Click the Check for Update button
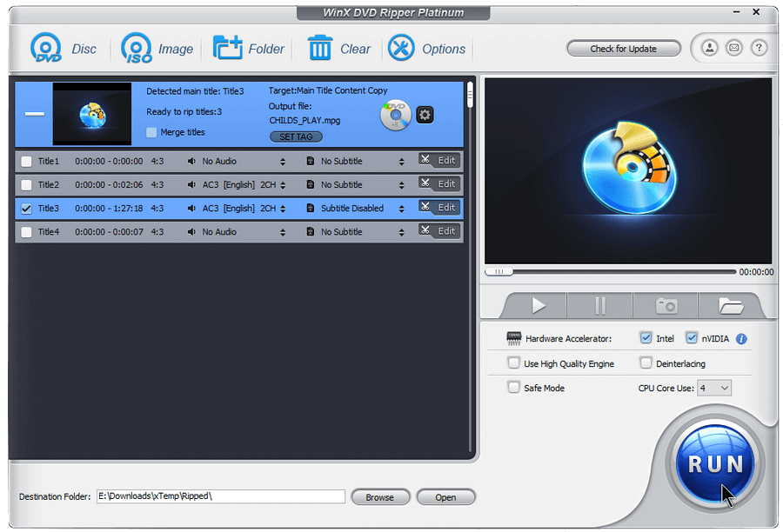 623,49
